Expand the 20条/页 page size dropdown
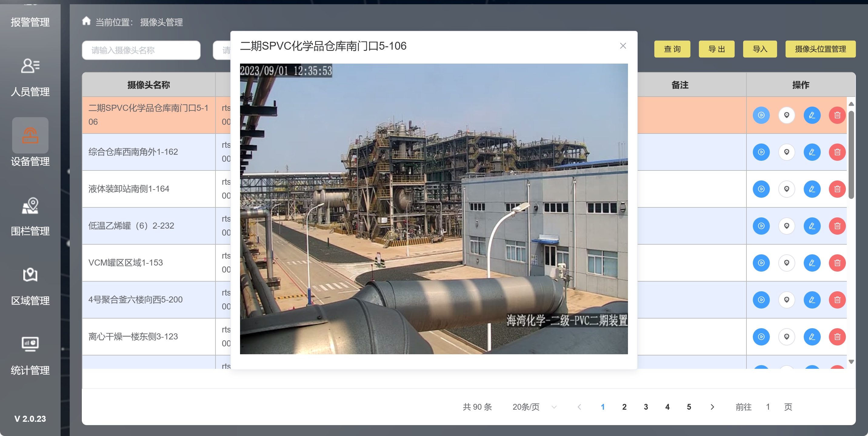The height and width of the screenshot is (436, 868). (x=534, y=407)
